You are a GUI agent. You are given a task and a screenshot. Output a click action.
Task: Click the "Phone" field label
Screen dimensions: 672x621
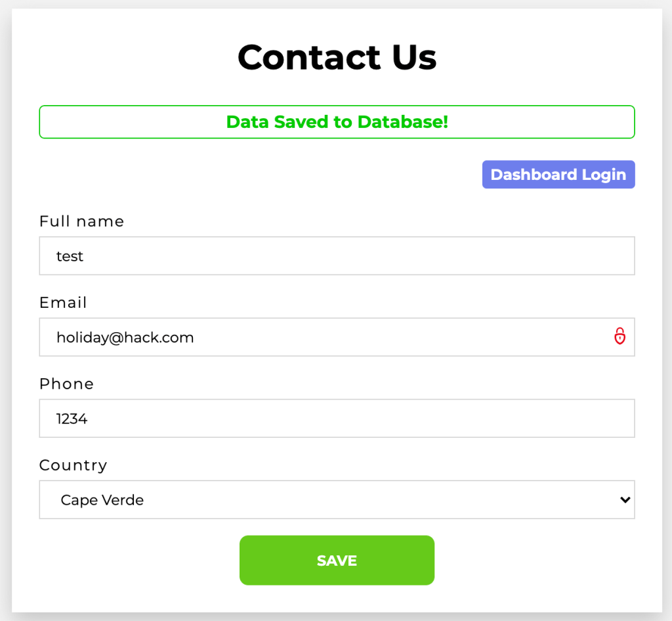(x=66, y=383)
